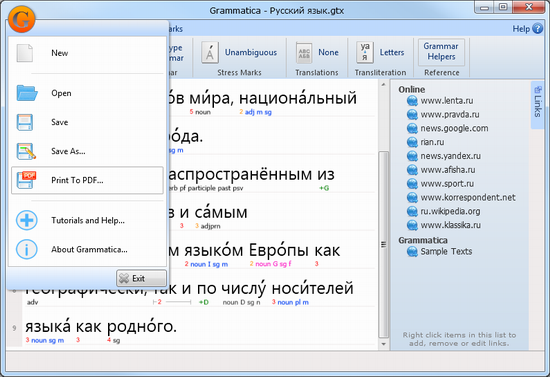550x377 pixels.
Task: Click the www.klassika.ru link text
Action: click(450, 225)
